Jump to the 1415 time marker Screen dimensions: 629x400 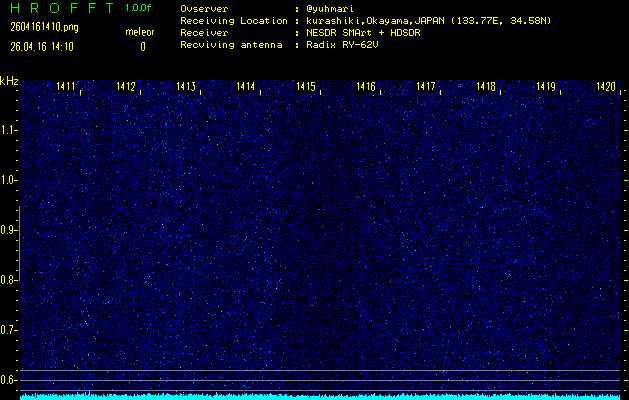tap(306, 87)
